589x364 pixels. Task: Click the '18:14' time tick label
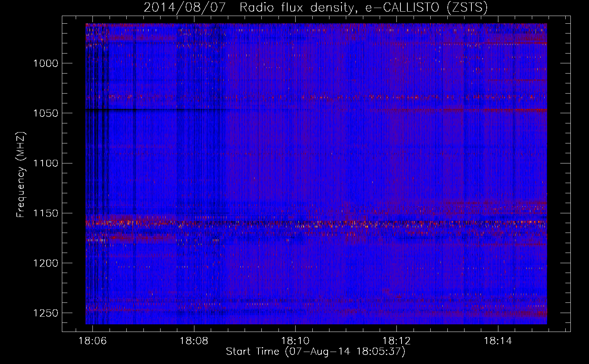tap(498, 341)
